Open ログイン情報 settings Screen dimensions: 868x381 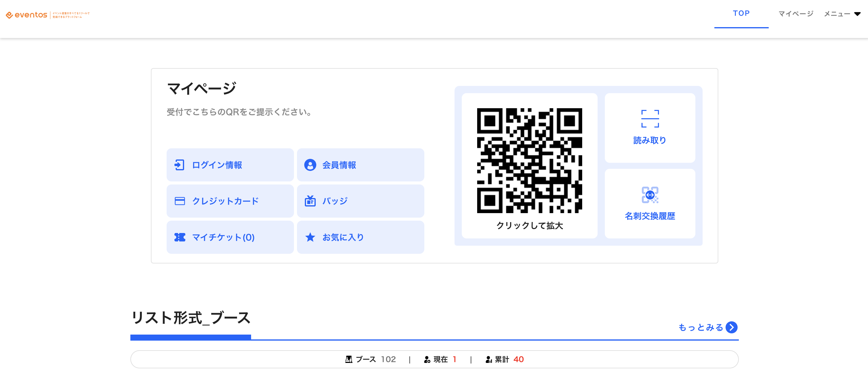tap(230, 165)
